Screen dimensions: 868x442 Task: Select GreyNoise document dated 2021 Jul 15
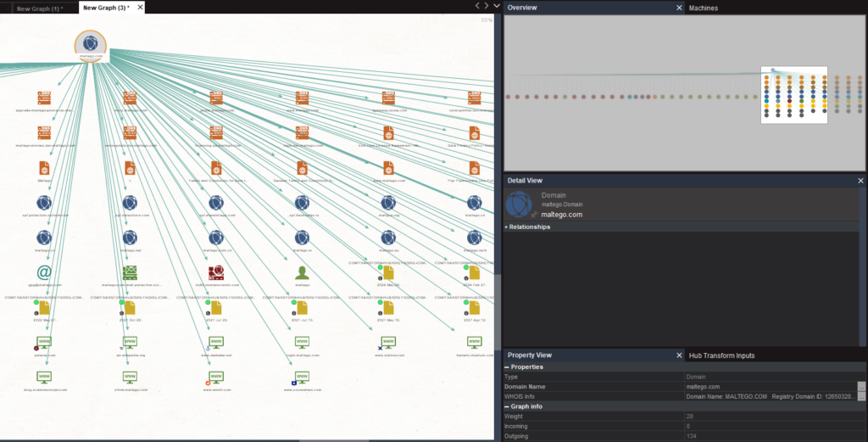tap(301, 307)
